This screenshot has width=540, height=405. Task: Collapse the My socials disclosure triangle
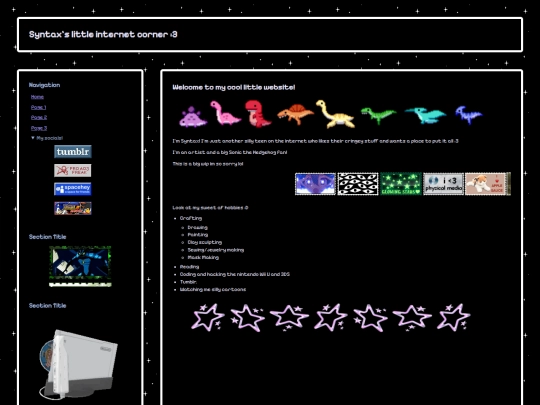coord(33,138)
